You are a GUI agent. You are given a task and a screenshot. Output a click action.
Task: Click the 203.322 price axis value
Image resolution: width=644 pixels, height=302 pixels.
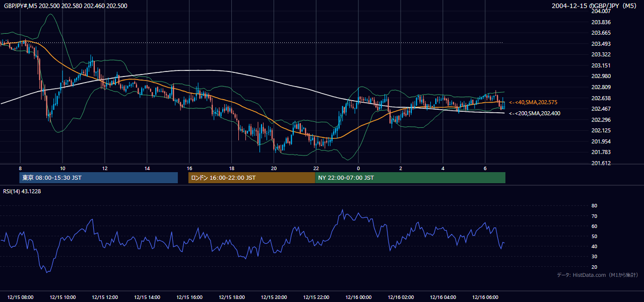601,54
